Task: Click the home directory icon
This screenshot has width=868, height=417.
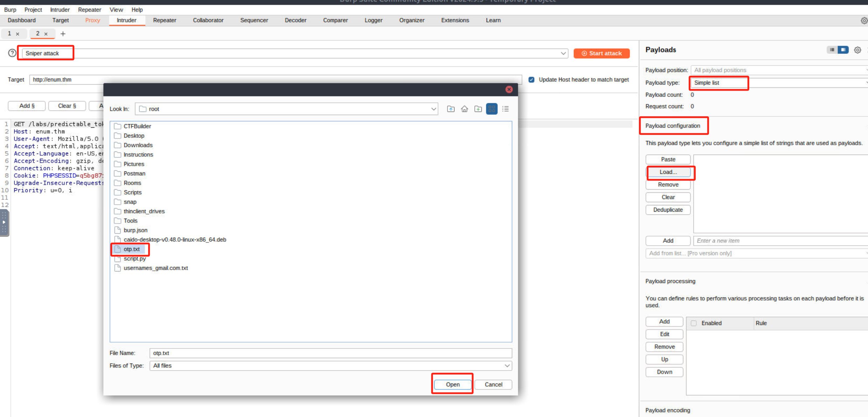Action: pyautogui.click(x=464, y=109)
